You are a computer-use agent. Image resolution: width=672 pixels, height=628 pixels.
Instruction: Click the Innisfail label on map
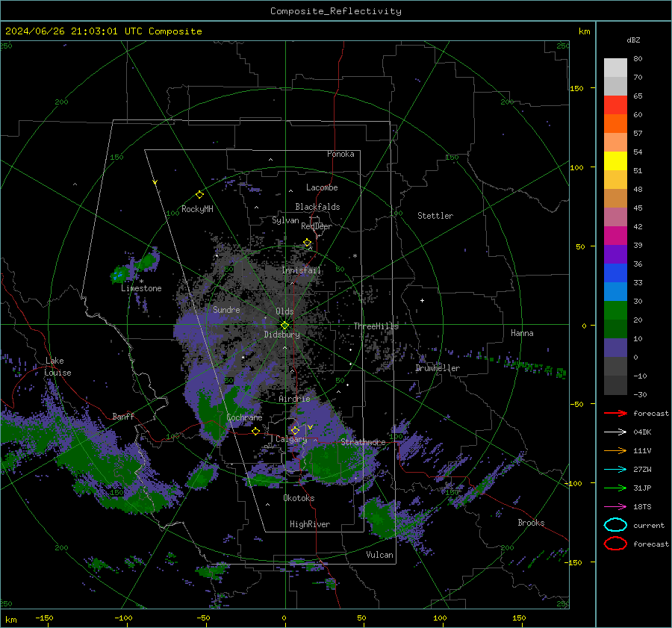point(301,270)
